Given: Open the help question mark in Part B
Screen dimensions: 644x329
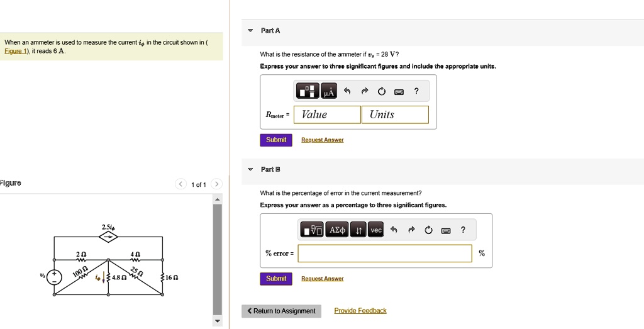Looking at the screenshot, I should (x=463, y=230).
